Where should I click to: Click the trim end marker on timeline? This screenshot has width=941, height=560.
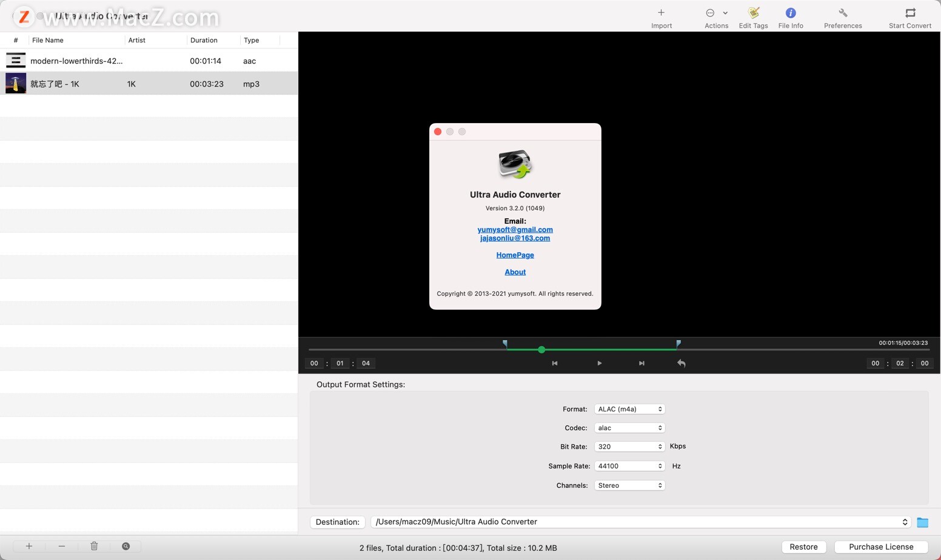[x=678, y=344]
